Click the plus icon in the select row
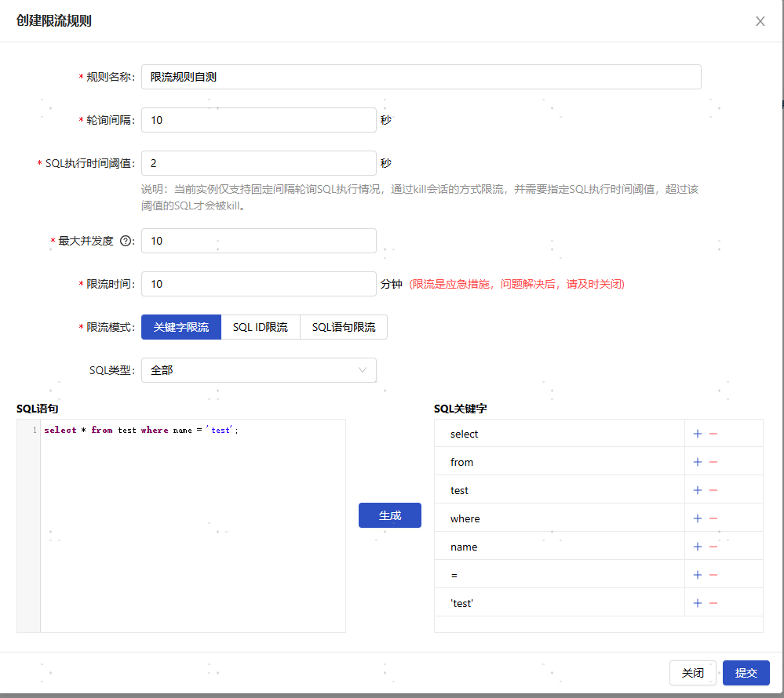Screen dimensions: 784x698 (x=698, y=434)
